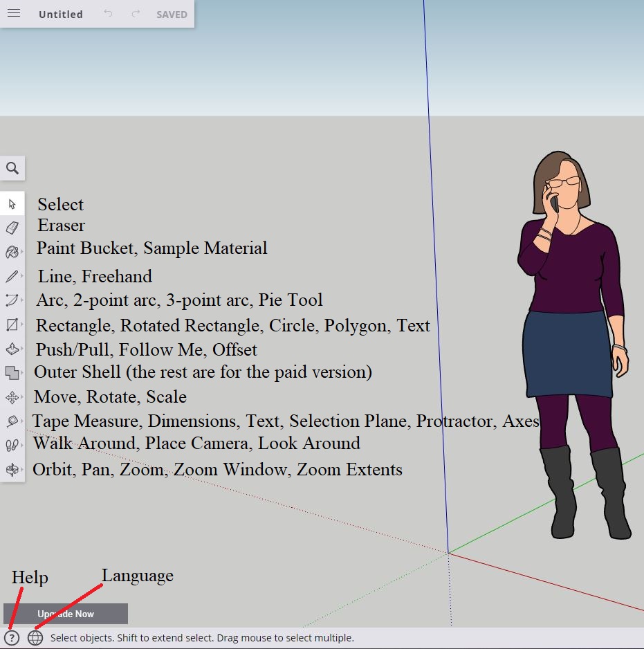Image resolution: width=644 pixels, height=649 pixels.
Task: Click the Redo arrow
Action: pos(136,14)
